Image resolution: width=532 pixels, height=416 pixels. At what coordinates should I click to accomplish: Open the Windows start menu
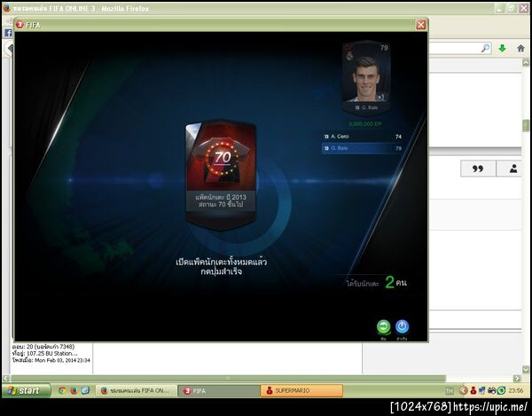pos(26,390)
